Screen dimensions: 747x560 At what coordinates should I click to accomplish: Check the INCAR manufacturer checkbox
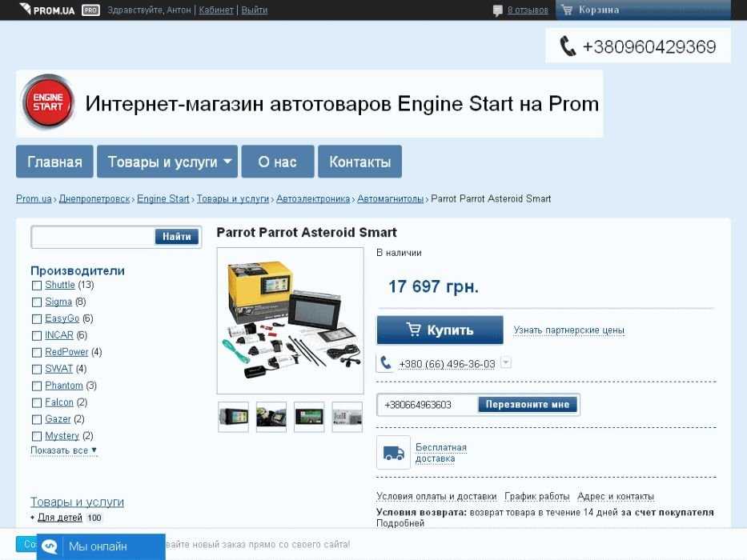(x=37, y=336)
